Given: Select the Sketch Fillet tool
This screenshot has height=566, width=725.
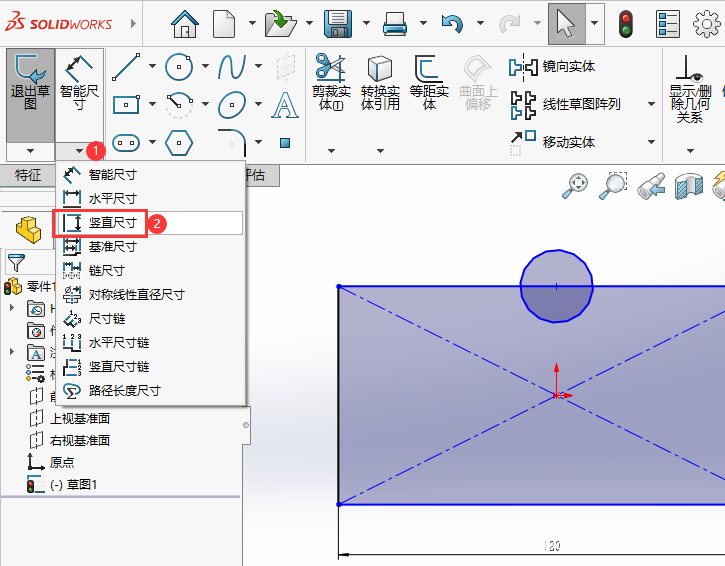Looking at the screenshot, I should tap(232, 142).
